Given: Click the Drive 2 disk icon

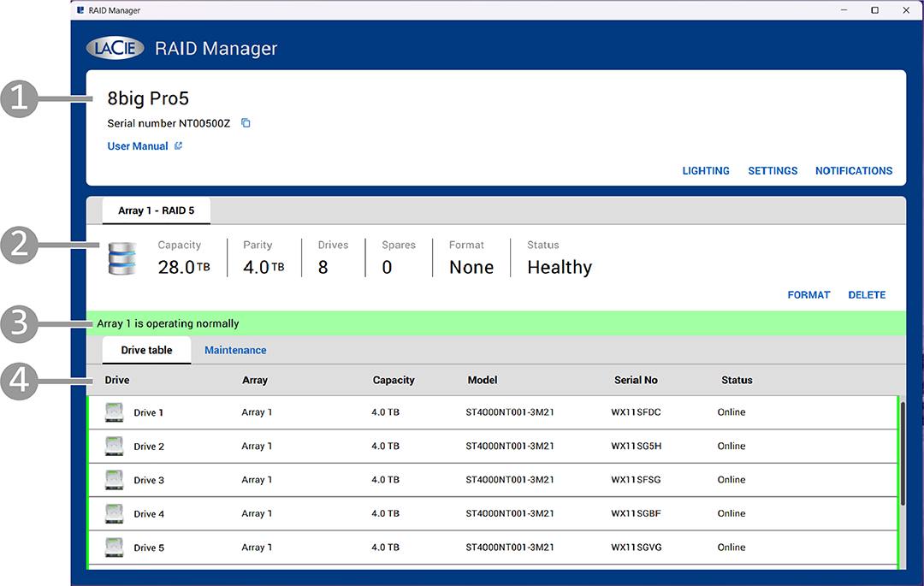Looking at the screenshot, I should coord(114,446).
